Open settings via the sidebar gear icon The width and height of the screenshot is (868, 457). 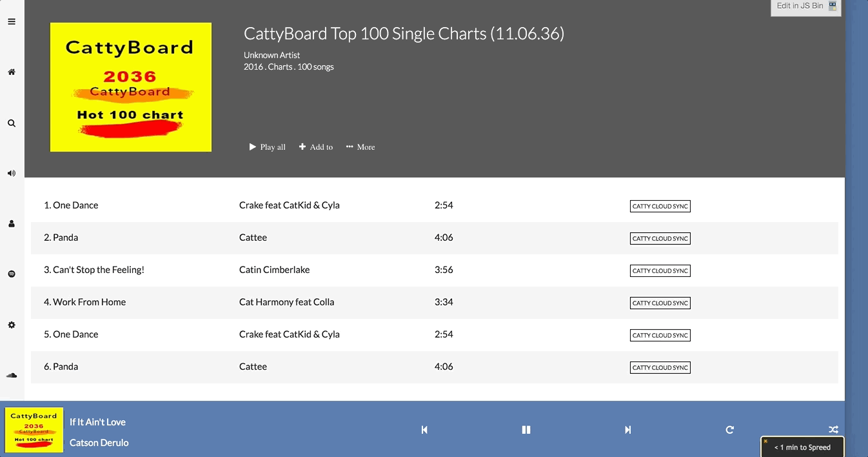click(12, 325)
